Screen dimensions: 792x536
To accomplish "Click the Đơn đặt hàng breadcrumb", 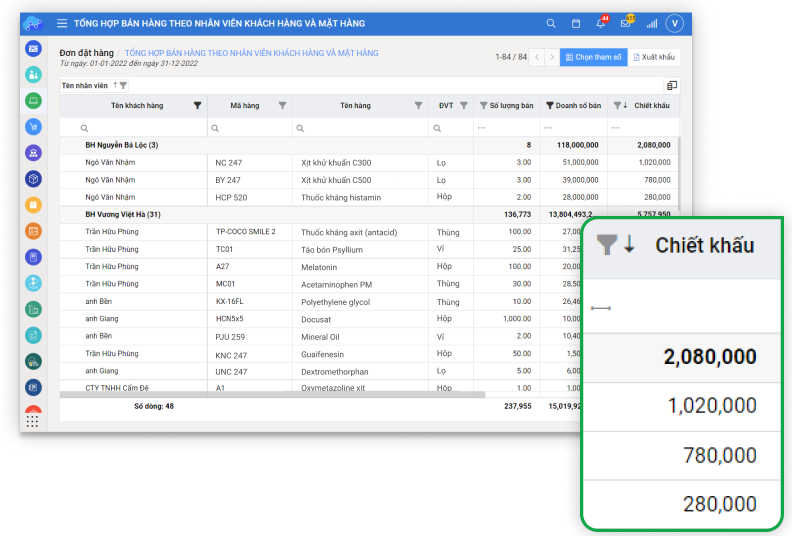I will click(86, 53).
